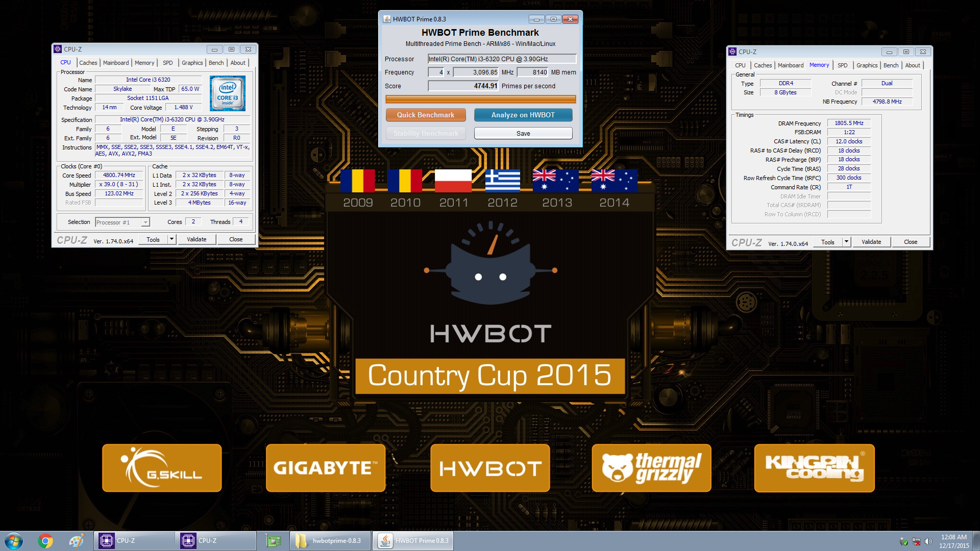
Task: Open hwbotprime-0.8.3 folder taskbar button
Action: (330, 541)
